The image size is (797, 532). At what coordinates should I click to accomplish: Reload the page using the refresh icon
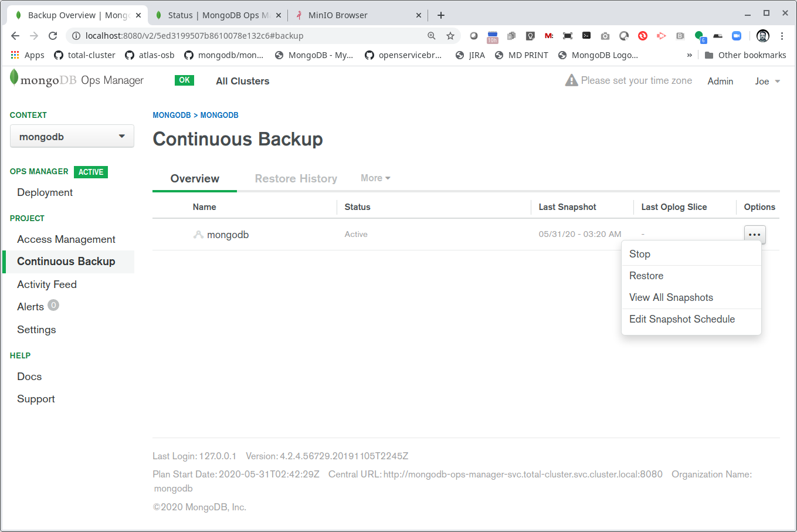tap(53, 36)
